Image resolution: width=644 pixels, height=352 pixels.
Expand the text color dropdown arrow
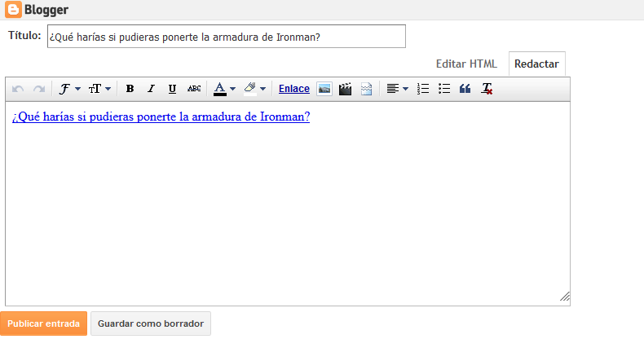(x=233, y=89)
